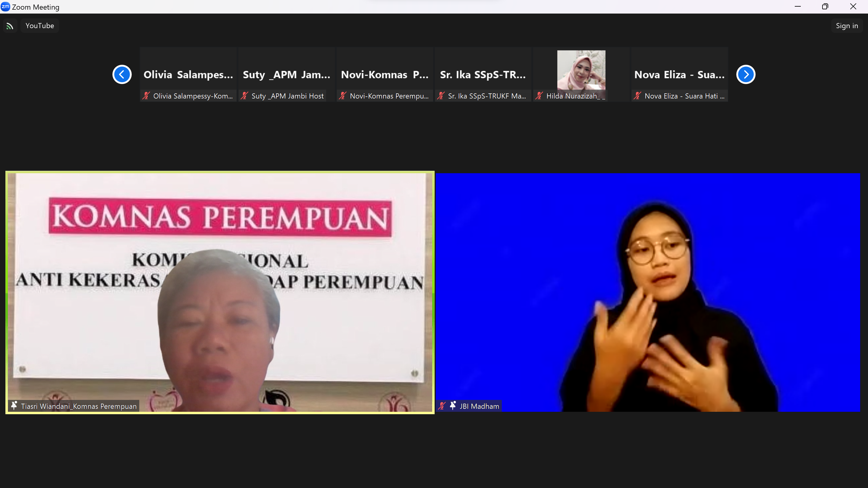Viewport: 868px width, 488px height.
Task: Click muted mic icon for Olivia Salampessy
Action: [x=146, y=96]
